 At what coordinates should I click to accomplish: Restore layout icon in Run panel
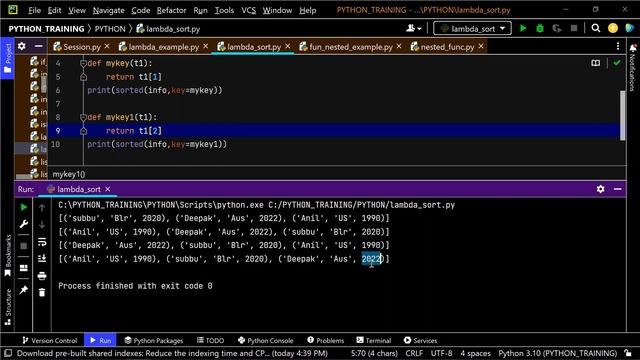24,268
